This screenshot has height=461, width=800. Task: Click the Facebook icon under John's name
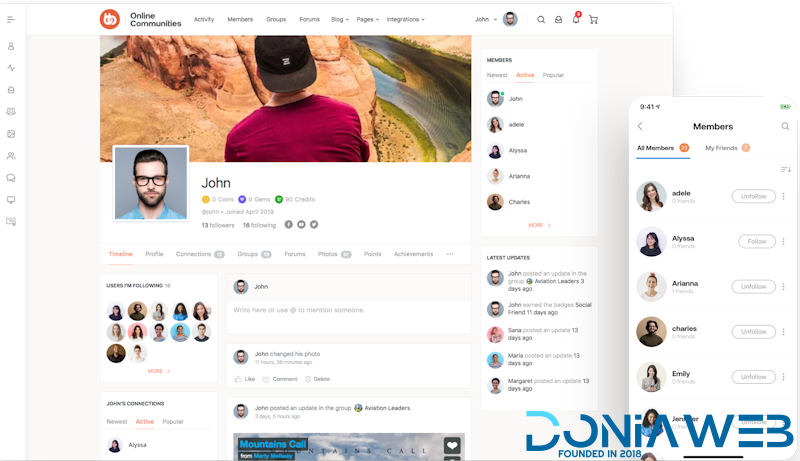(x=289, y=225)
